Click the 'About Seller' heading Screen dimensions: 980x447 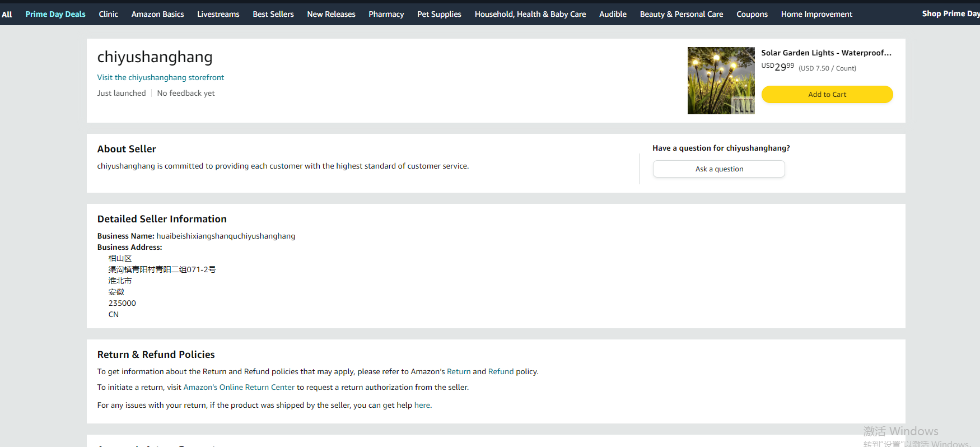click(x=127, y=149)
